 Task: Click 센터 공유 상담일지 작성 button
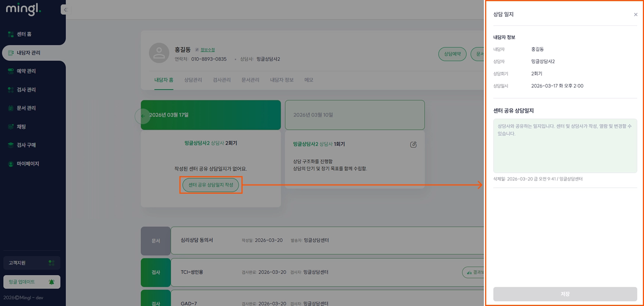(211, 185)
